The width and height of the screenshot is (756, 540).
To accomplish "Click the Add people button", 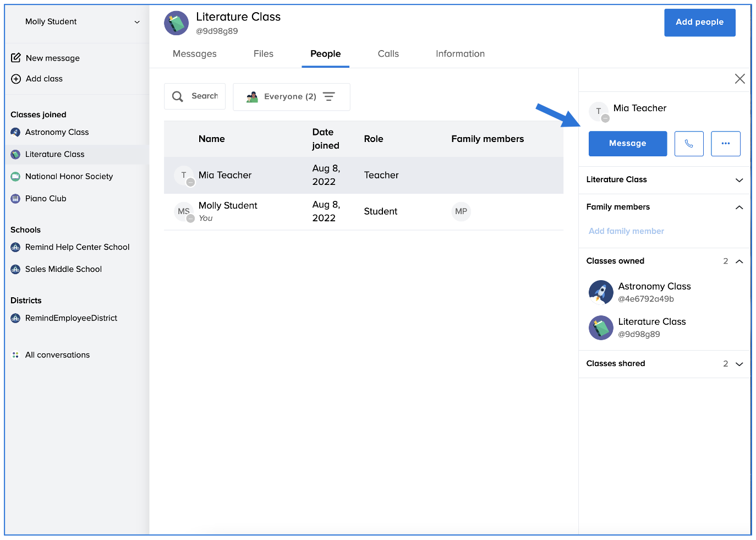I will [700, 23].
